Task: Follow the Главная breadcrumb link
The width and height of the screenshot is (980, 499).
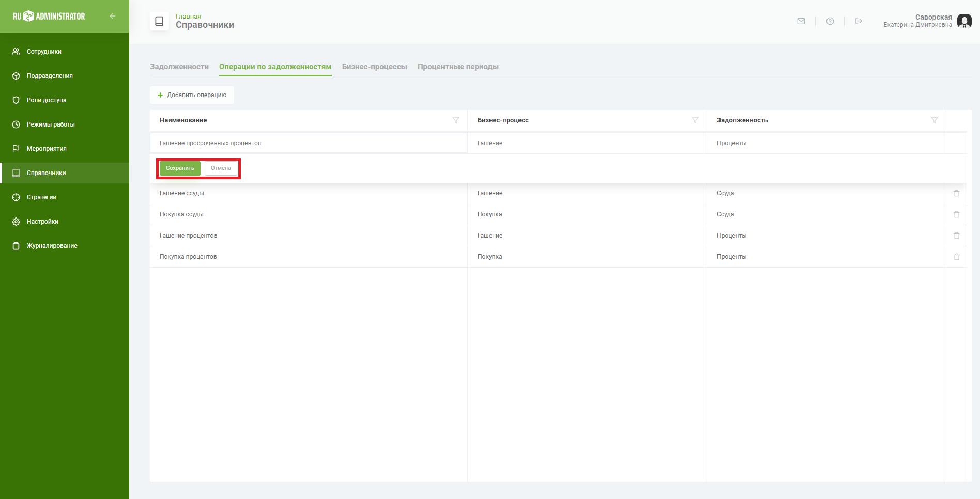Action: click(188, 17)
